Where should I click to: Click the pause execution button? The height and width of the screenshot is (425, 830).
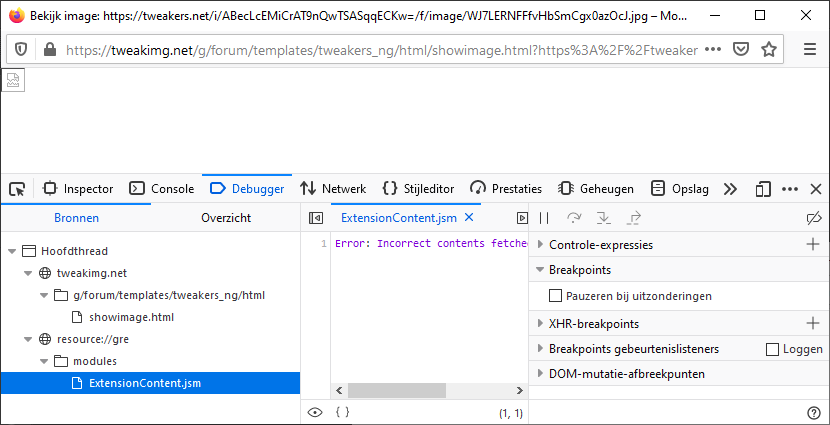[x=544, y=218]
